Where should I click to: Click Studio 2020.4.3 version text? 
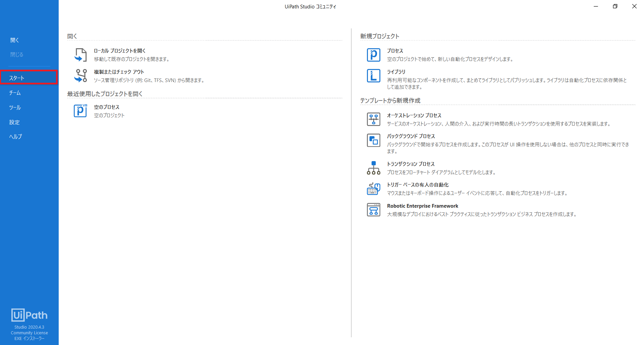29,327
